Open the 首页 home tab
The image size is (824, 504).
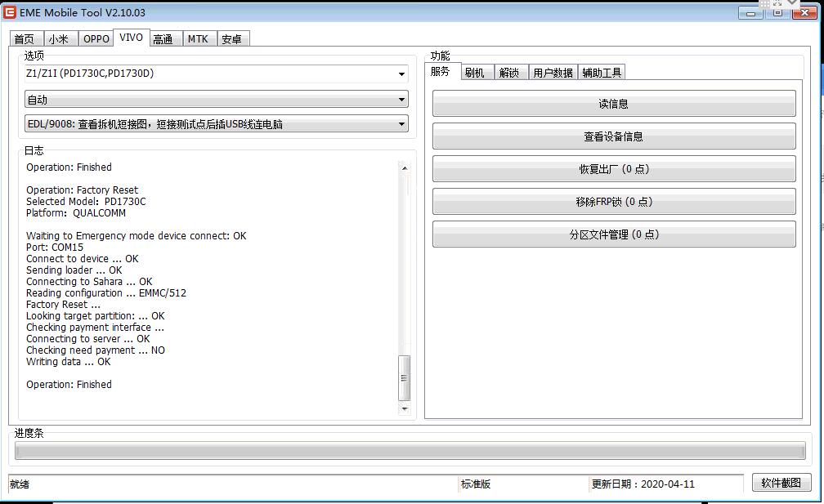[25, 39]
